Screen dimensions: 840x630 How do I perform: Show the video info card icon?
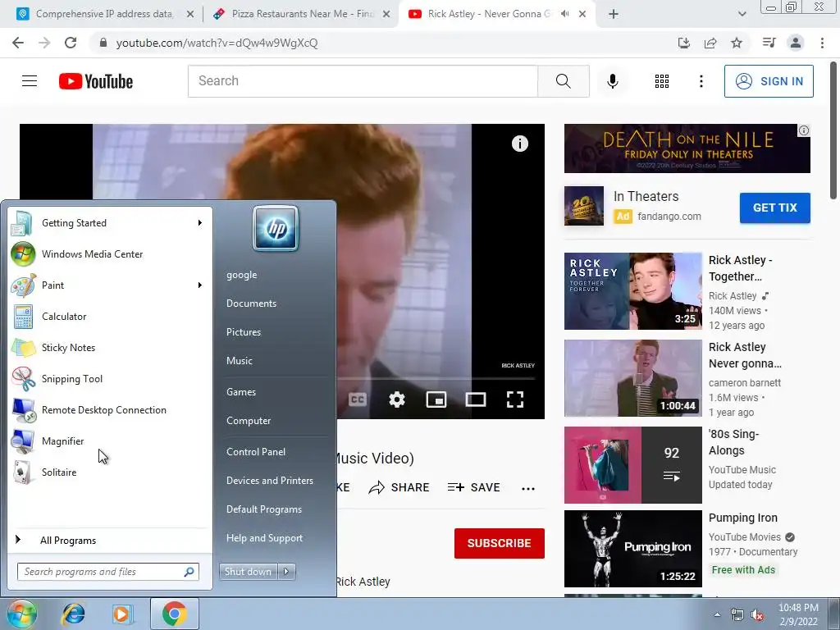tap(519, 143)
